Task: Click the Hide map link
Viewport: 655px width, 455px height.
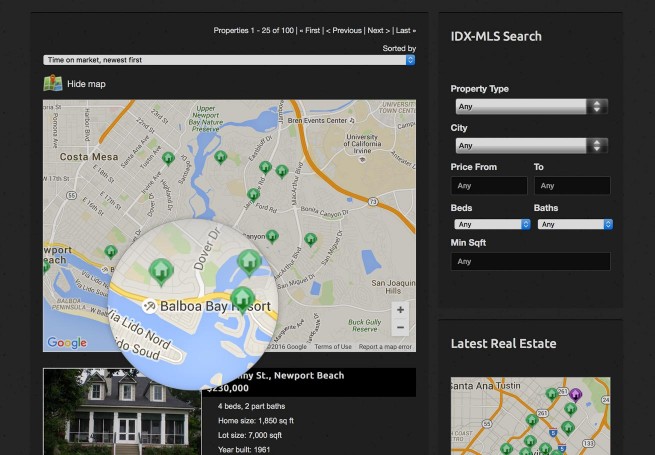Action: tap(86, 84)
